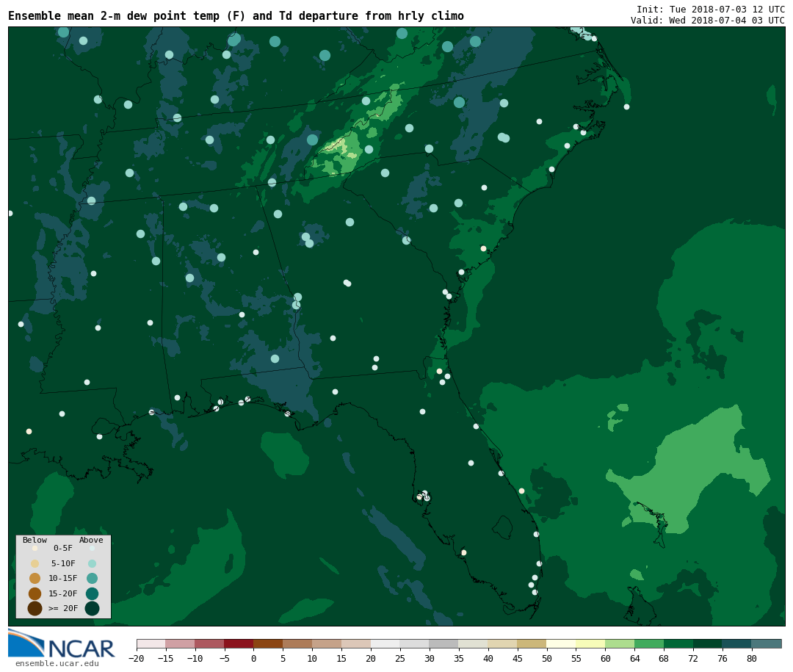Screen dimensions: 793x672
Task: Click the Below 5-10F legend circle
Action: click(x=35, y=563)
